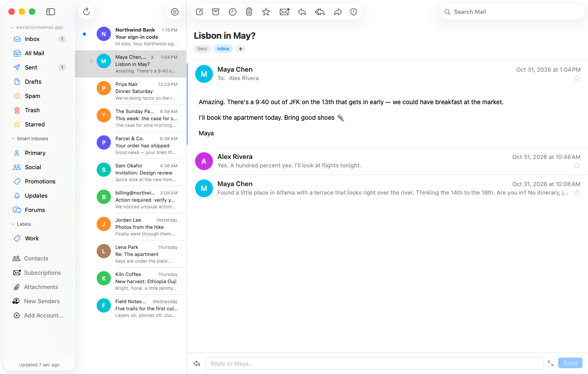588x374 pixels.
Task: Click the Sent tag under the subject
Action: tap(202, 49)
